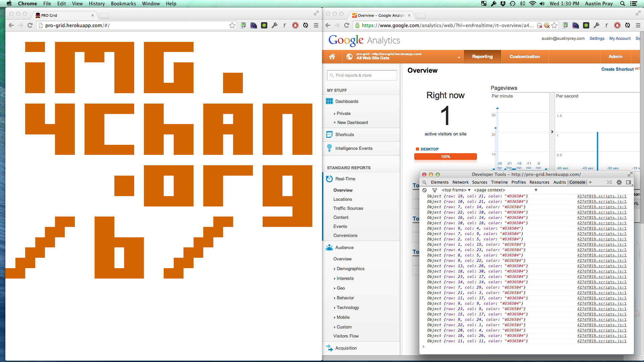This screenshot has width=644, height=362.
Task: Toggle the DevTools dock side button
Action: coord(629,182)
